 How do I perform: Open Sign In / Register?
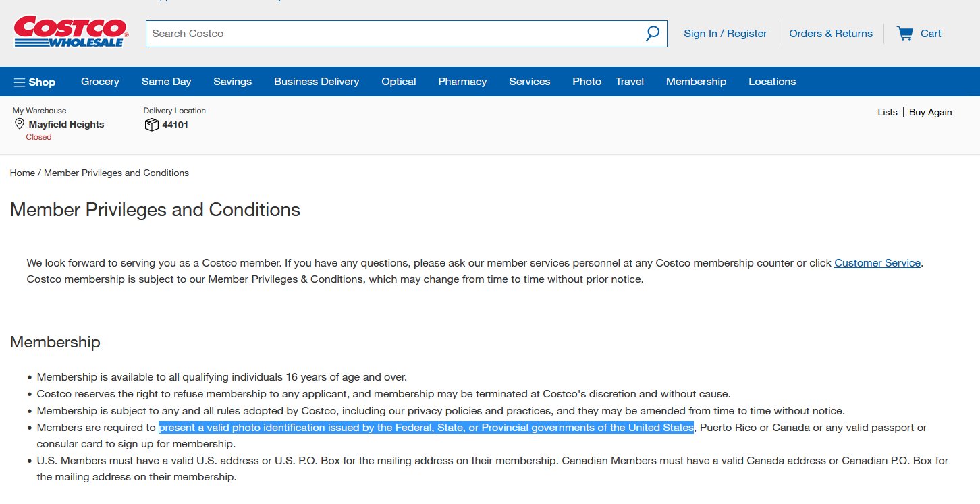pos(725,34)
